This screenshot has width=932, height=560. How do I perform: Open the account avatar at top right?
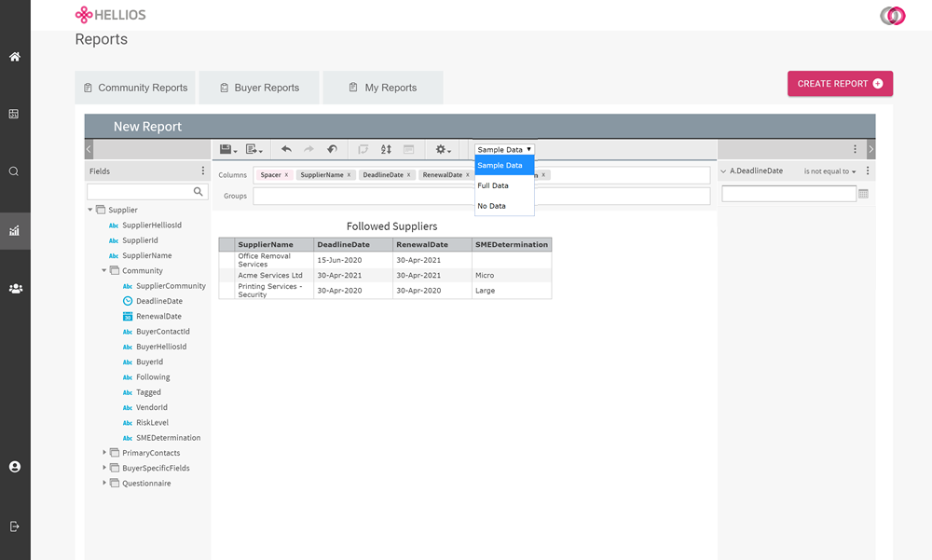893,16
